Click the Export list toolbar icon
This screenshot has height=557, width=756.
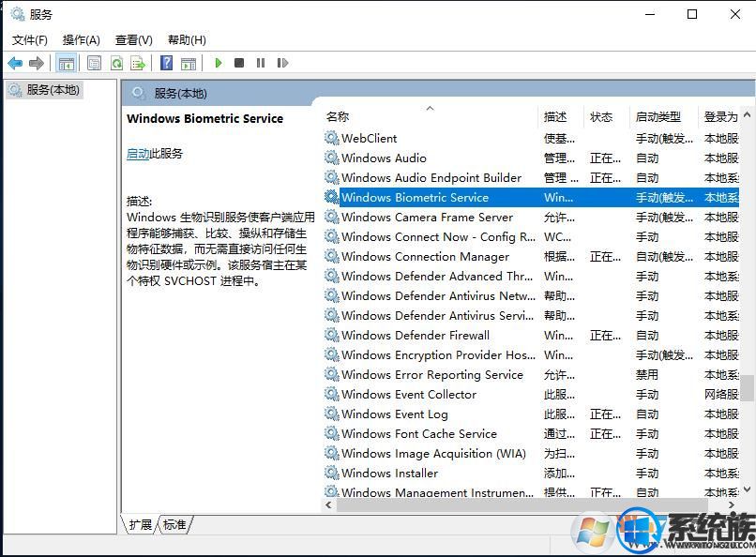click(138, 63)
